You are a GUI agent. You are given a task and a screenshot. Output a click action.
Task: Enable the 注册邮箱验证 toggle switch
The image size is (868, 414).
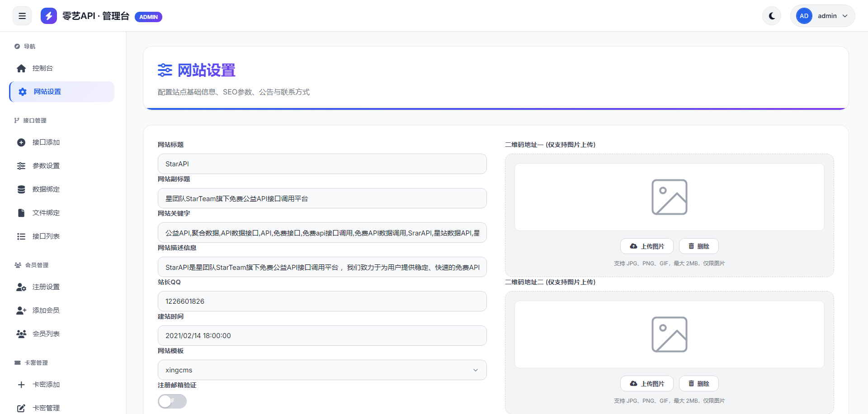pos(172,401)
